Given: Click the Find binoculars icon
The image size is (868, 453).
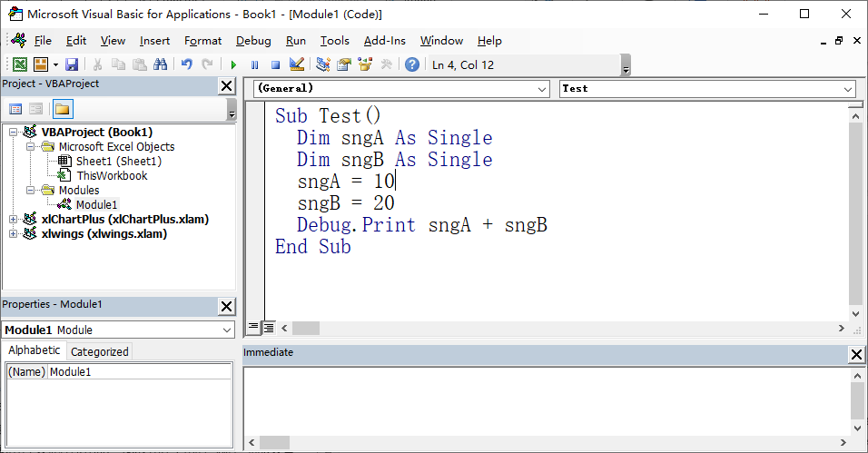Looking at the screenshot, I should pyautogui.click(x=161, y=64).
